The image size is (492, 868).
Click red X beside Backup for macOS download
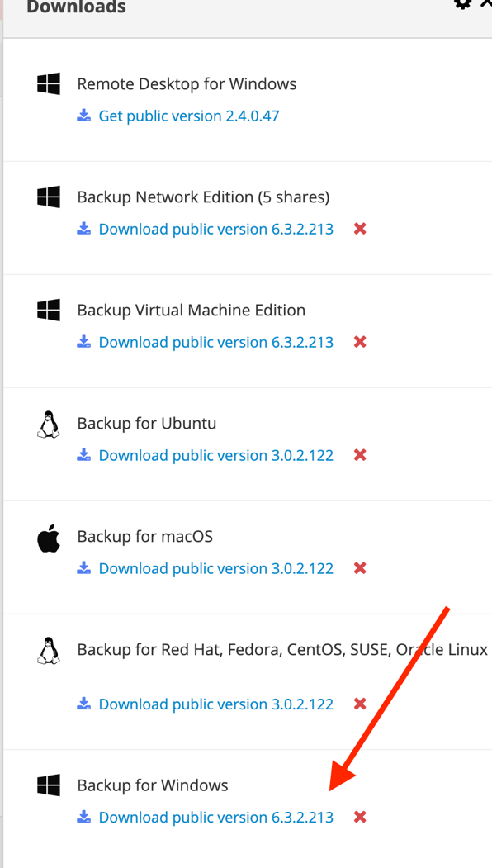[x=360, y=568]
